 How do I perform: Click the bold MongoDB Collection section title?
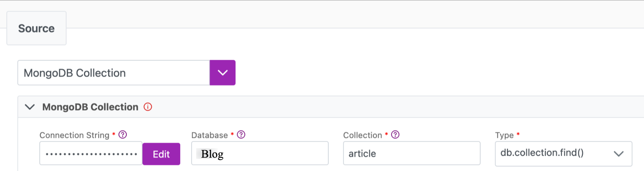(90, 107)
